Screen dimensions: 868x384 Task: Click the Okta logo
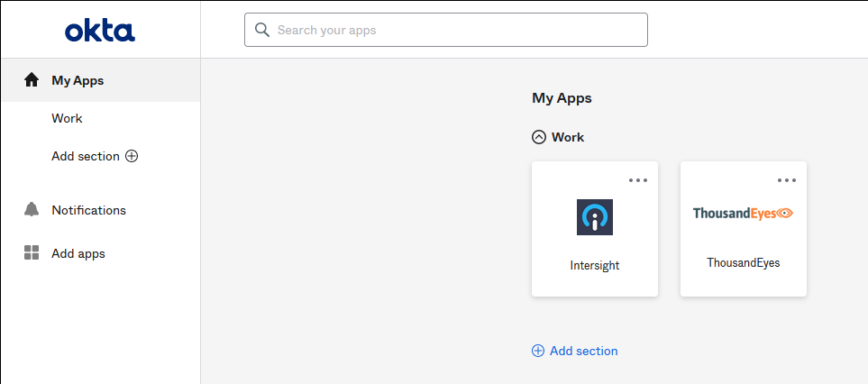tap(100, 32)
